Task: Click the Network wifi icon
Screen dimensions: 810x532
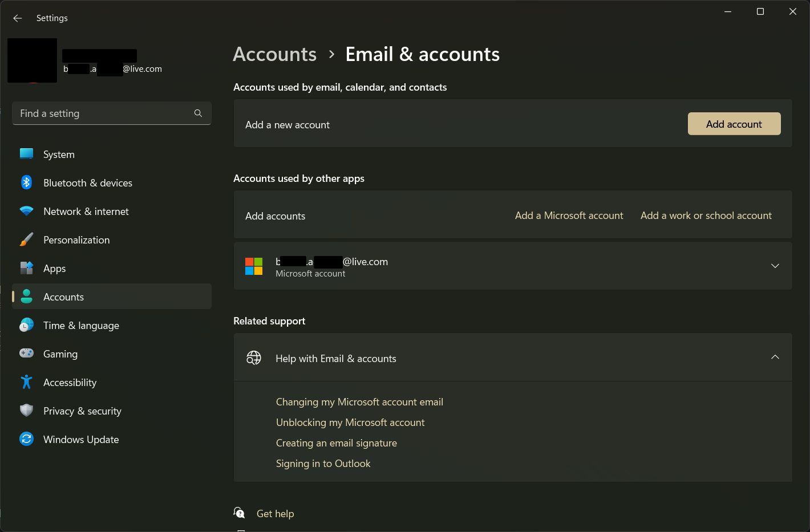Action: (x=26, y=211)
